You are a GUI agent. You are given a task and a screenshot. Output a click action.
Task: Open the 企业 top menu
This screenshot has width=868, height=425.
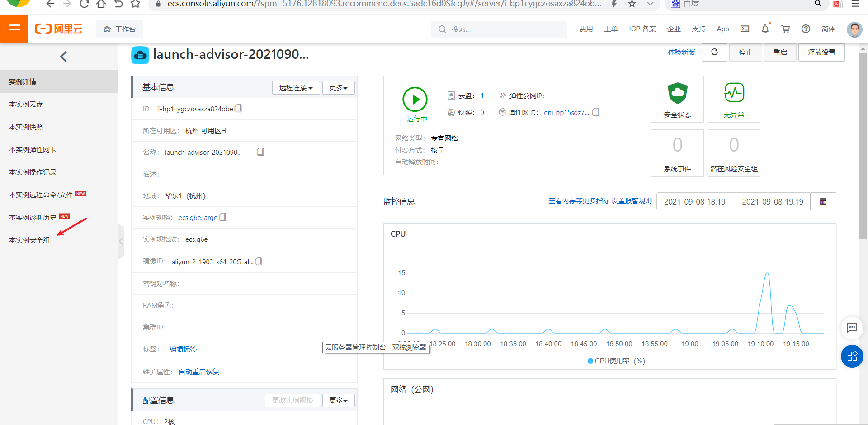point(674,29)
